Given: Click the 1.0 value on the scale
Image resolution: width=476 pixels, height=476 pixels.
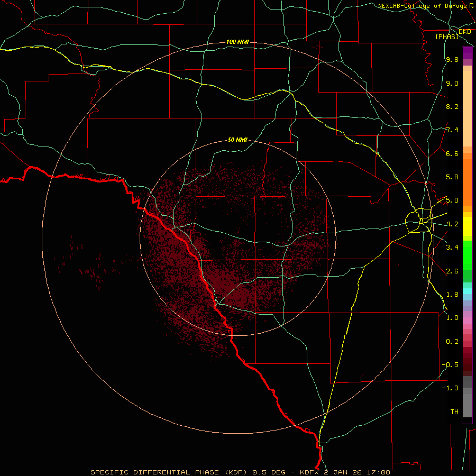Looking at the screenshot, I should click(452, 318).
